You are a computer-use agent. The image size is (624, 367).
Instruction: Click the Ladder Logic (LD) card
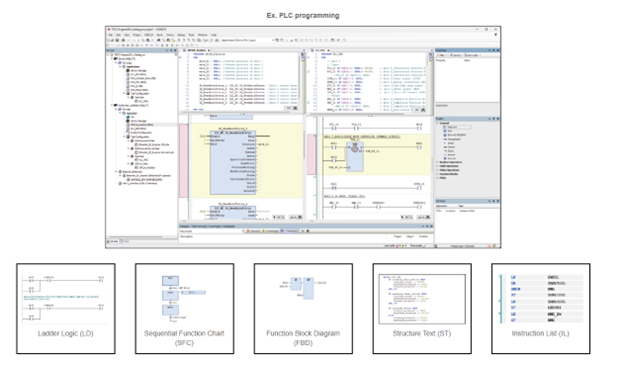tap(66, 308)
